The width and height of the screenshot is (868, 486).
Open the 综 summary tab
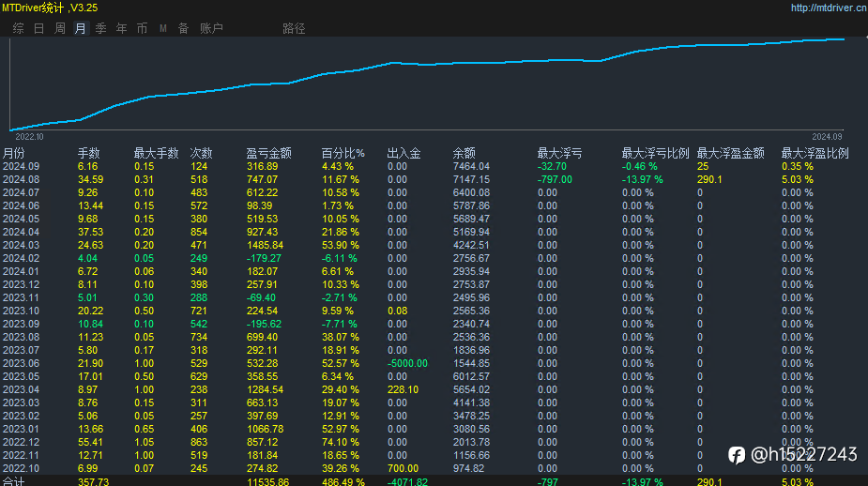click(x=19, y=28)
